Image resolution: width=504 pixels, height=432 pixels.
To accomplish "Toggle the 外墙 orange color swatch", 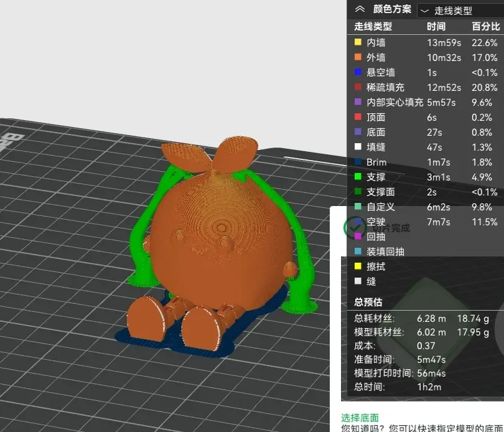I will coord(358,57).
